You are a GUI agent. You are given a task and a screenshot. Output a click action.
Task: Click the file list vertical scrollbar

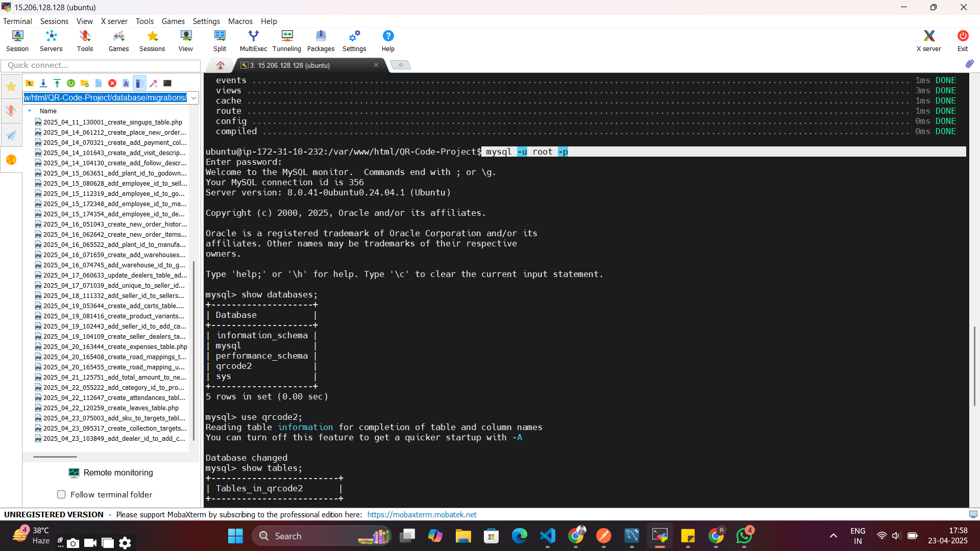(x=194, y=351)
